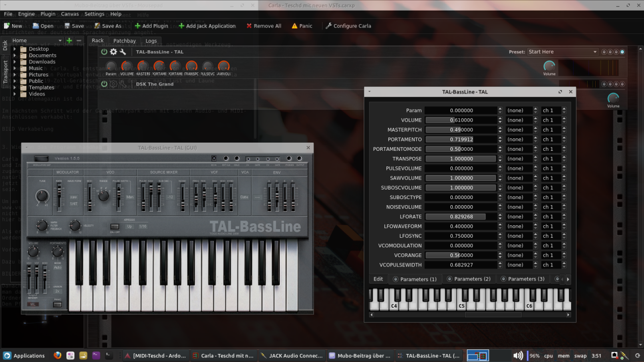Click the Volume knob of TAL-BassLine rack slot
The image size is (644, 362).
[x=549, y=66]
